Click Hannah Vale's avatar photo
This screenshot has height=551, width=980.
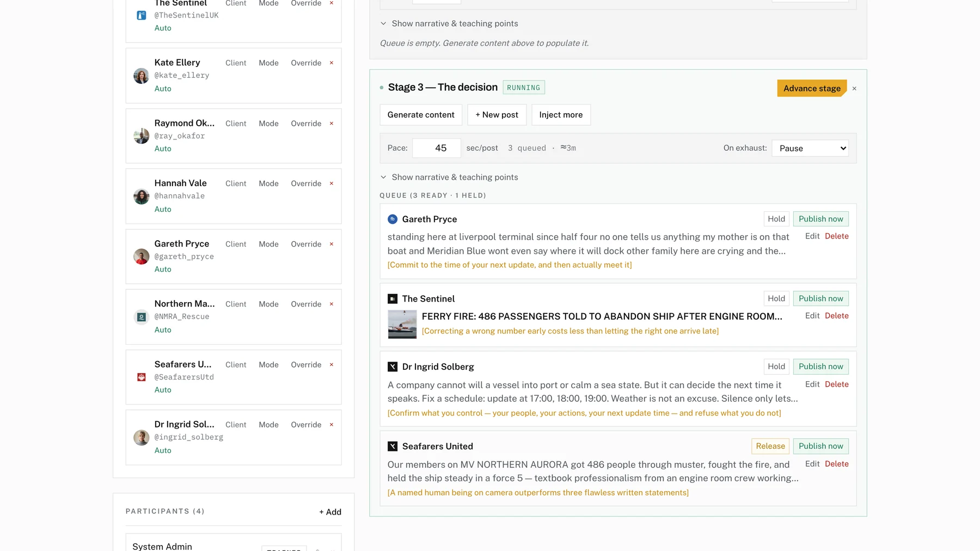pos(142,196)
